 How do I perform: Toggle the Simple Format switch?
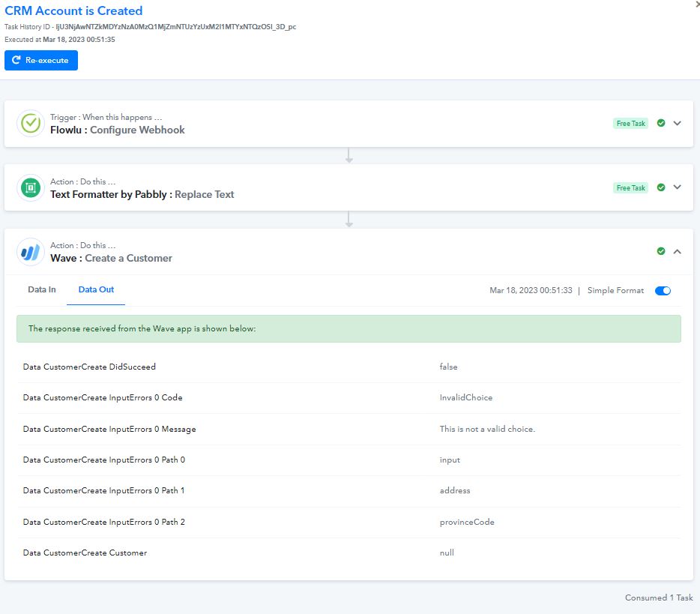pos(663,291)
